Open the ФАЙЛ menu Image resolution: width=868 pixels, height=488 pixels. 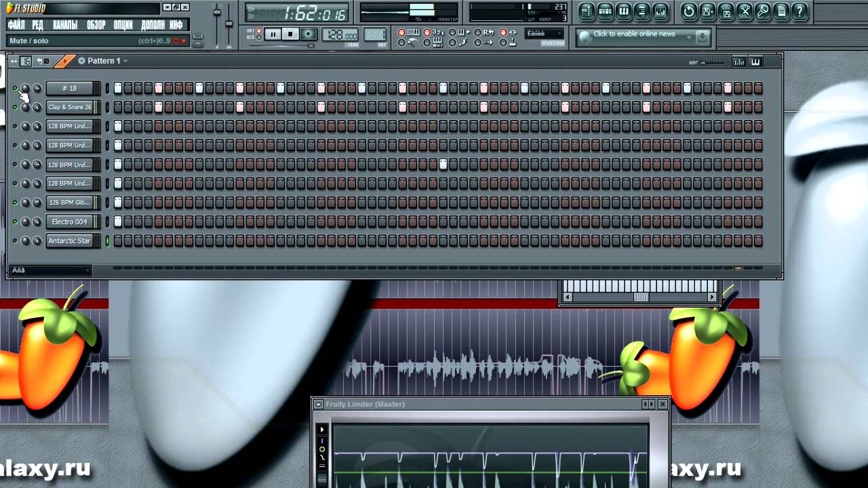tap(16, 25)
